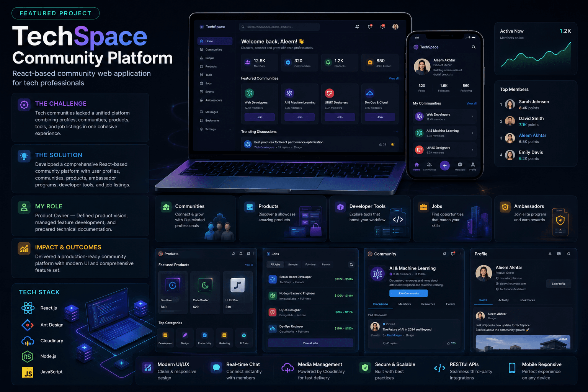The height and width of the screenshot is (392, 588).
Task: Click the laptop search communities field
Action: (x=279, y=27)
